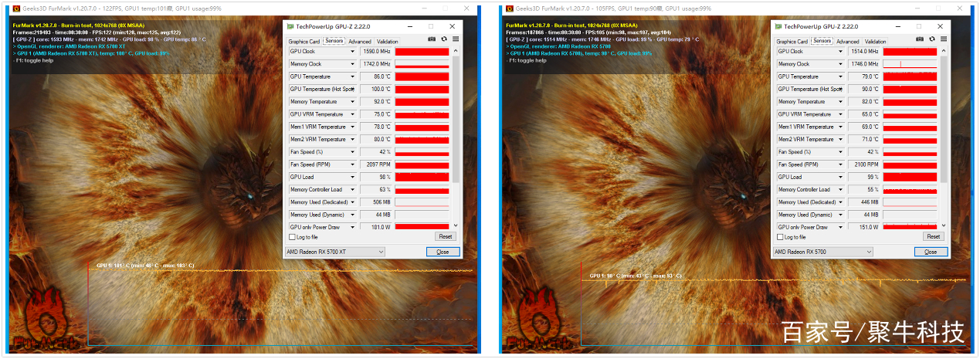Open the hamburger menu in the 1514 MHz GPU-Z window
The width and height of the screenshot is (980, 359).
click(944, 39)
